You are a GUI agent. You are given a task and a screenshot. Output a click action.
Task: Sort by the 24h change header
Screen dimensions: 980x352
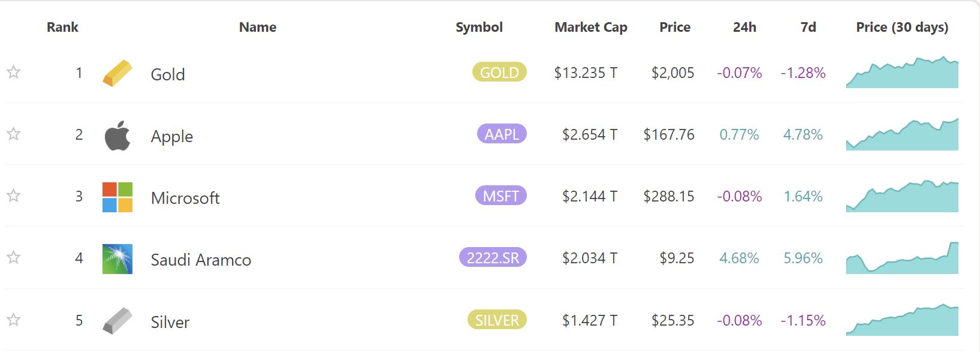[x=744, y=27]
